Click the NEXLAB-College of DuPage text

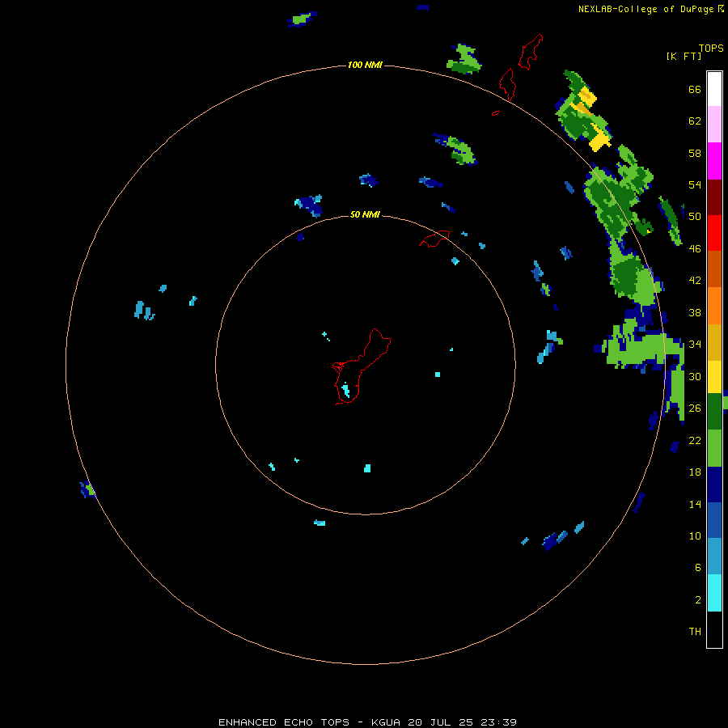click(646, 9)
